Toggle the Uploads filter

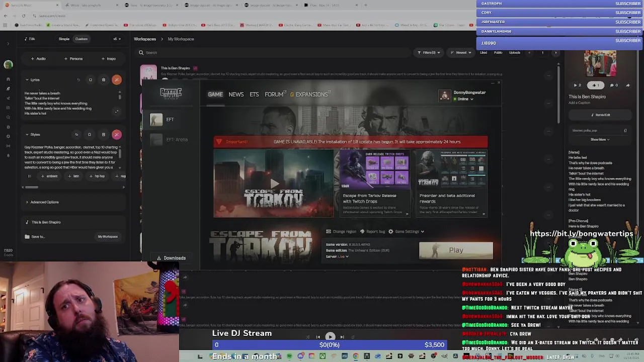coord(515,53)
